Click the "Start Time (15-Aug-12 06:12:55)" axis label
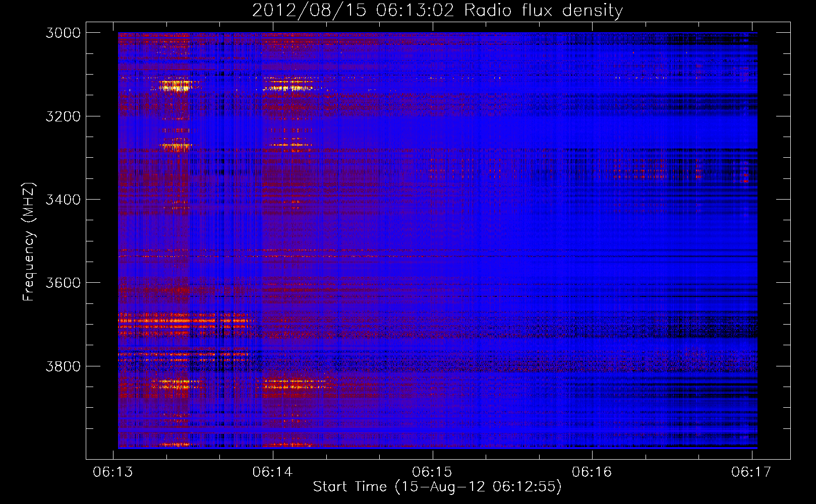The height and width of the screenshot is (504, 816). [x=437, y=487]
